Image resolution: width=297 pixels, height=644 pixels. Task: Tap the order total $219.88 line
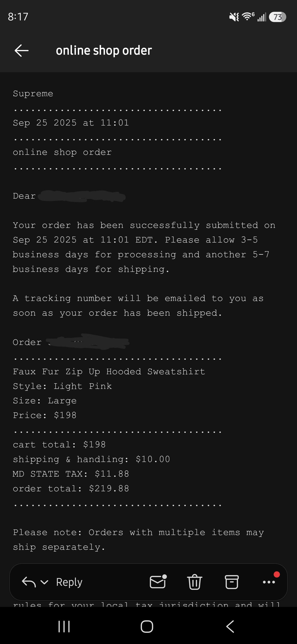71,489
